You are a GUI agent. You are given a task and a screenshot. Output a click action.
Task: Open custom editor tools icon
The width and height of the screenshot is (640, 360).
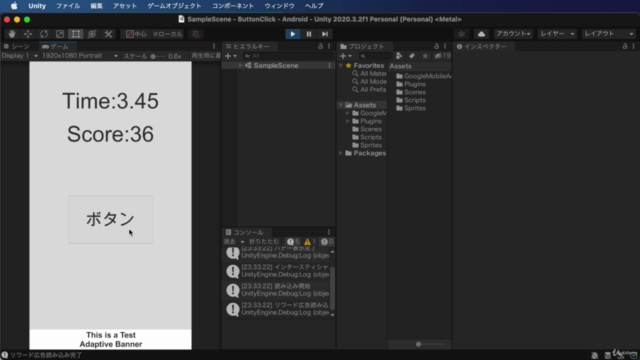108,34
